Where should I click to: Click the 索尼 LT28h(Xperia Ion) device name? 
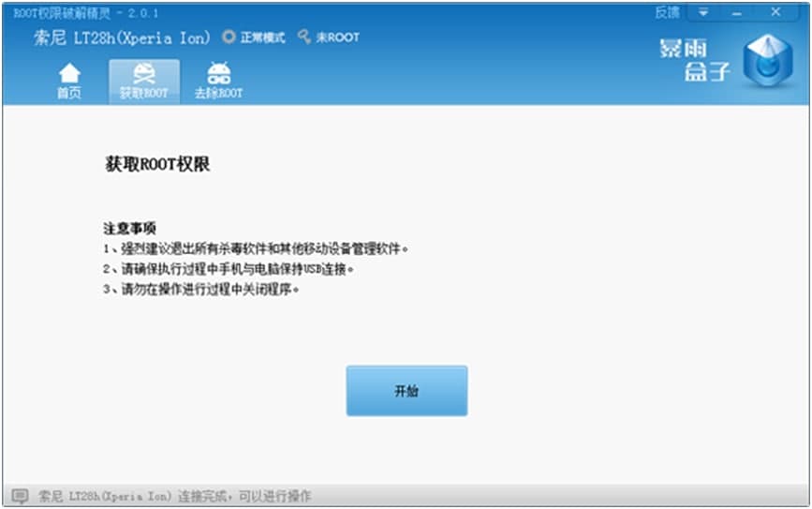point(122,37)
